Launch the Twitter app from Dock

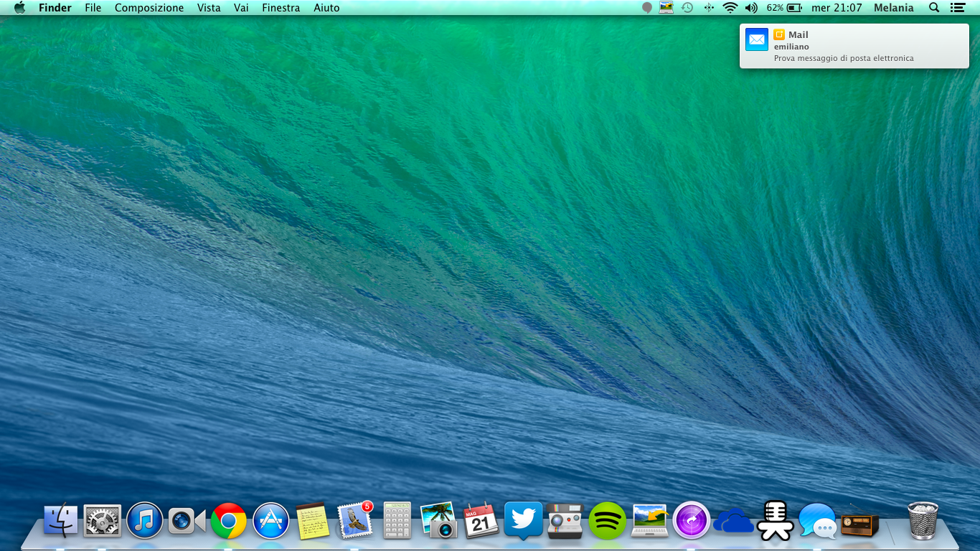point(523,520)
